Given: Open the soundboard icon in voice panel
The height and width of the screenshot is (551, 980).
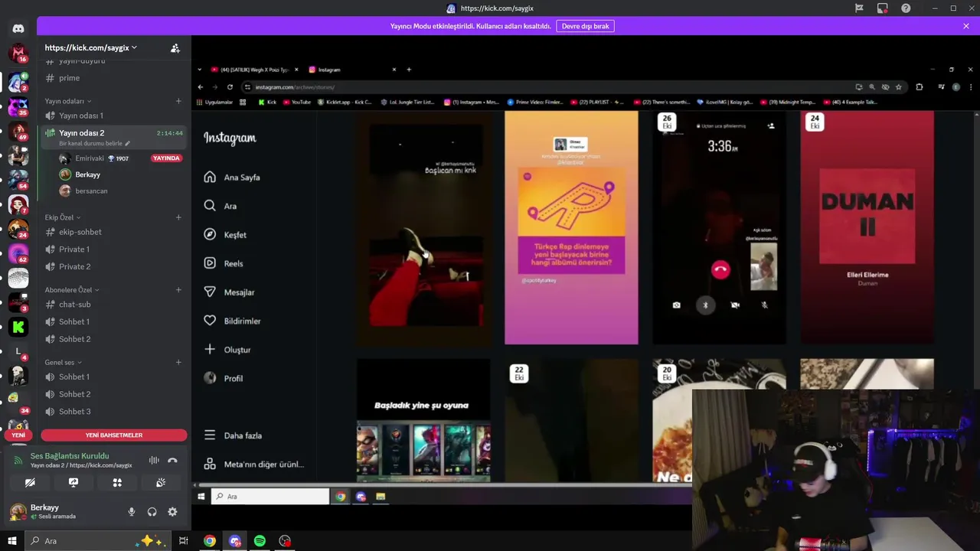Looking at the screenshot, I should 161,483.
